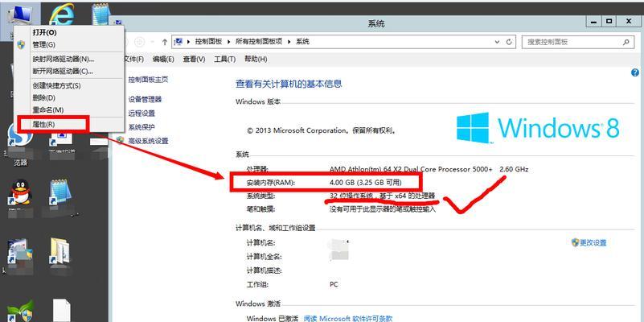Click the 查看有关计算机的基本信息 heading
Viewport: 644px width, 322px height.
[289, 85]
